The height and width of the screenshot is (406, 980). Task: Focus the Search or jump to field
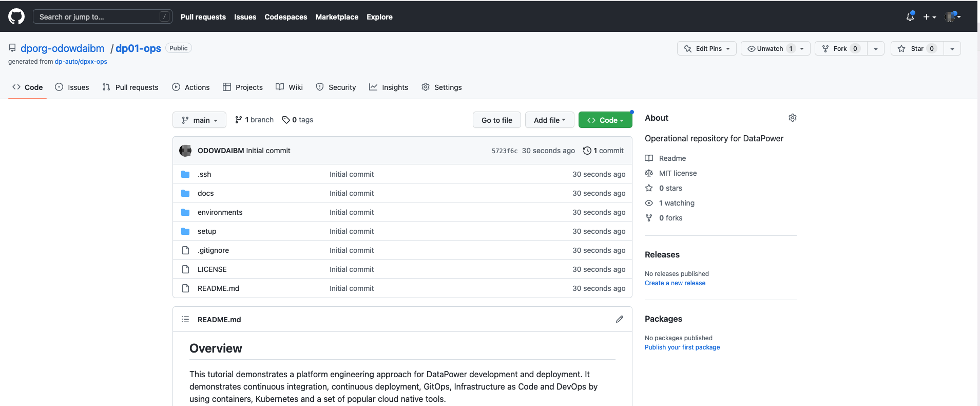103,16
